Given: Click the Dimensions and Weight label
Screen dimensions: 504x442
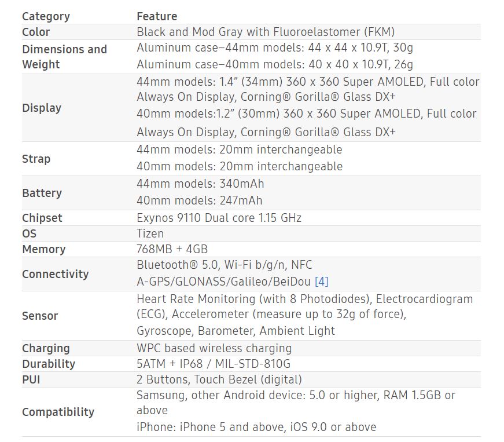Looking at the screenshot, I should (64, 57).
